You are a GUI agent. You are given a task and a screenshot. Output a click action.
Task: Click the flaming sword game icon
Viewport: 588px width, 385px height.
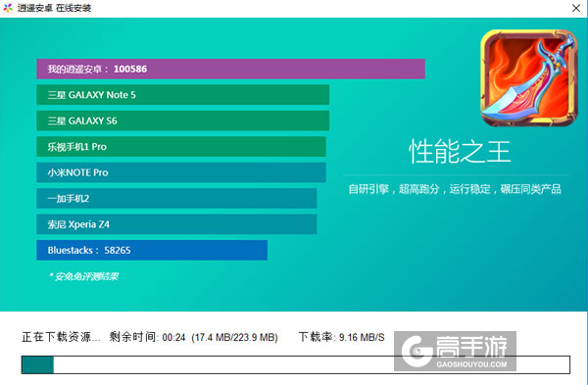[529, 78]
